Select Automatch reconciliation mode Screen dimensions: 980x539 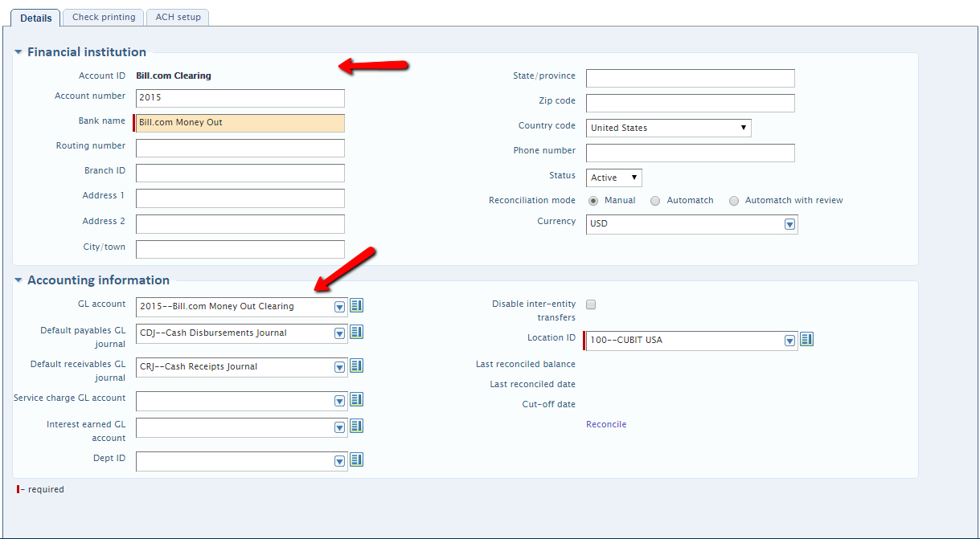pos(655,201)
